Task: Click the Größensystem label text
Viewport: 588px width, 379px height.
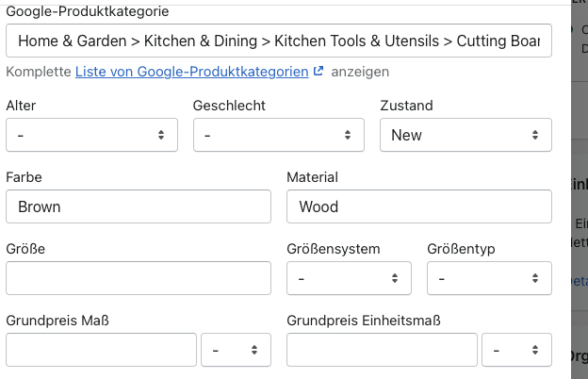Action: click(x=334, y=249)
